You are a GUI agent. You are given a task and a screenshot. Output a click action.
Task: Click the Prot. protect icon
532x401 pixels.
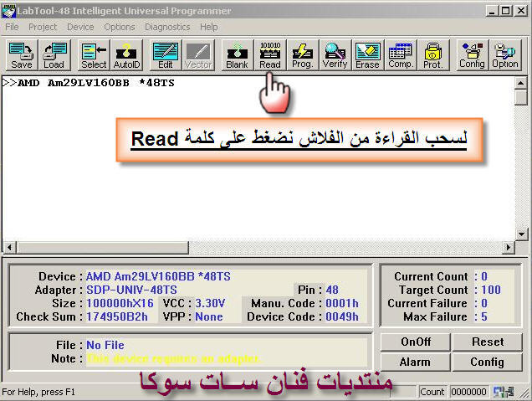[x=433, y=55]
